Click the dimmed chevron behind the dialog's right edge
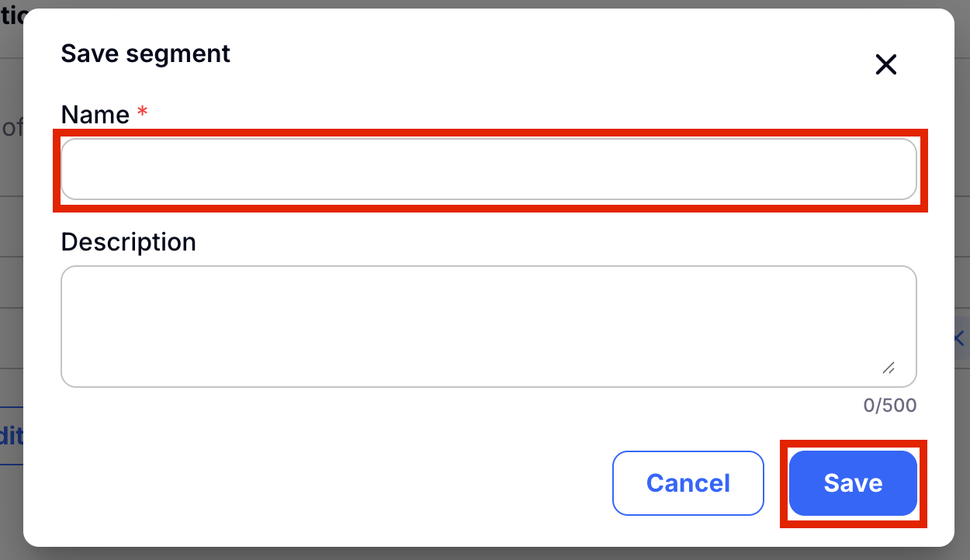Image resolution: width=970 pixels, height=560 pixels. click(959, 338)
